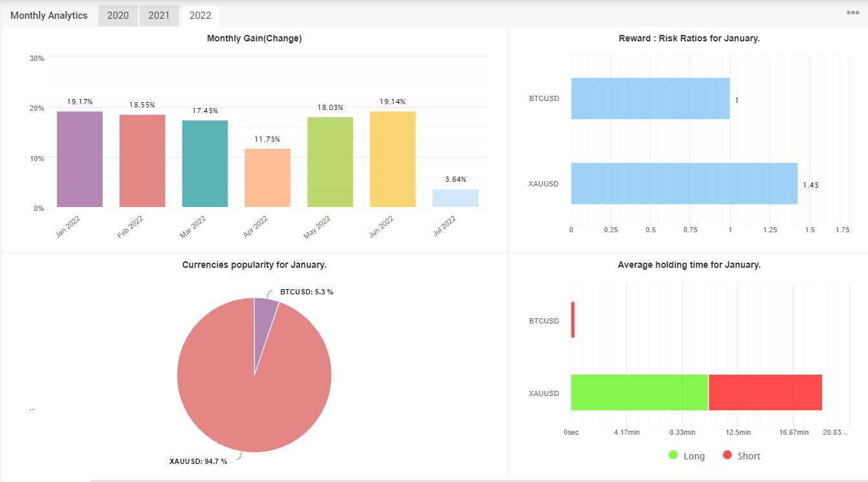Click the Feb 2022 monthly gain bar
The image size is (868, 482).
pyautogui.click(x=142, y=161)
